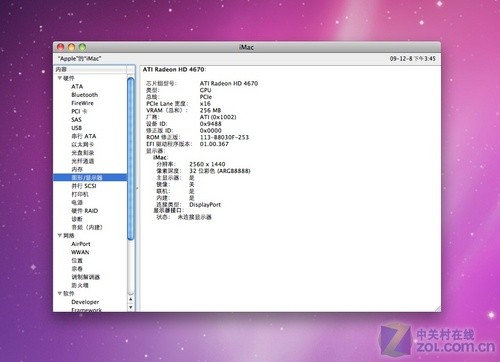Viewport: 500px width, 362px height.
Task: Click the ATI (0x1002) vendor value
Action: tap(218, 117)
